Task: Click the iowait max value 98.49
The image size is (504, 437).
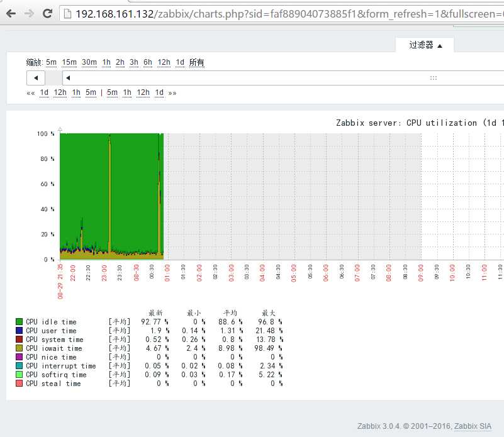Action: click(268, 348)
